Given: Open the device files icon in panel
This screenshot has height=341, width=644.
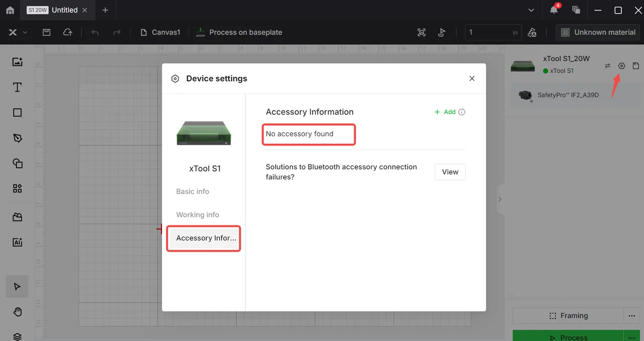Looking at the screenshot, I should pos(636,66).
